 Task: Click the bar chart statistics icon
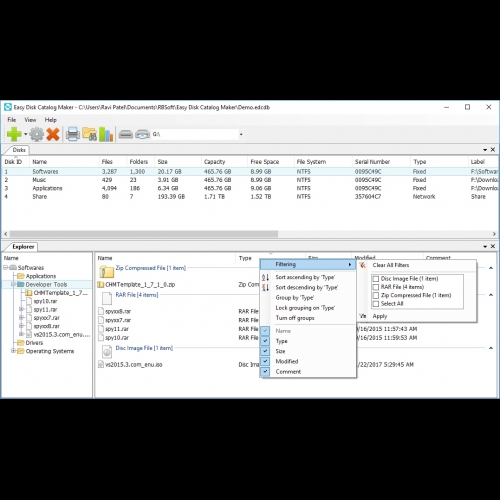[x=106, y=134]
